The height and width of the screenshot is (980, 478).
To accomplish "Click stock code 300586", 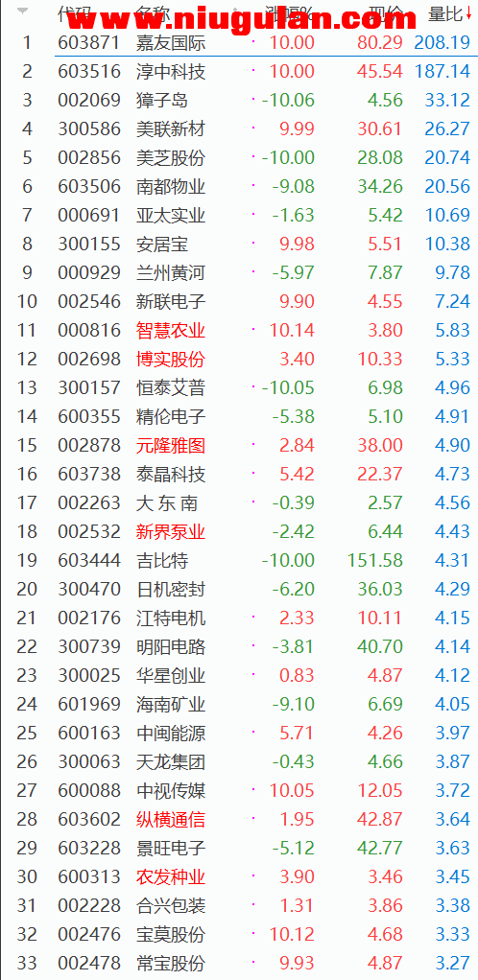I will [x=89, y=129].
